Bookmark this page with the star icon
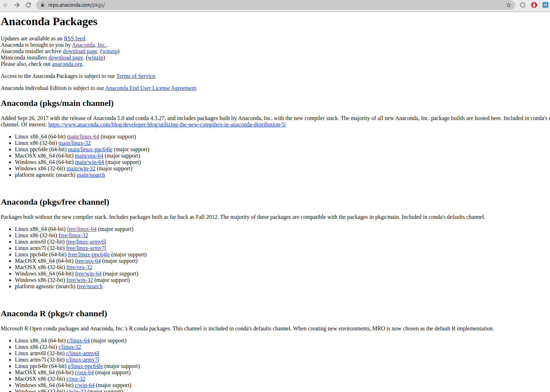 tap(509, 5)
